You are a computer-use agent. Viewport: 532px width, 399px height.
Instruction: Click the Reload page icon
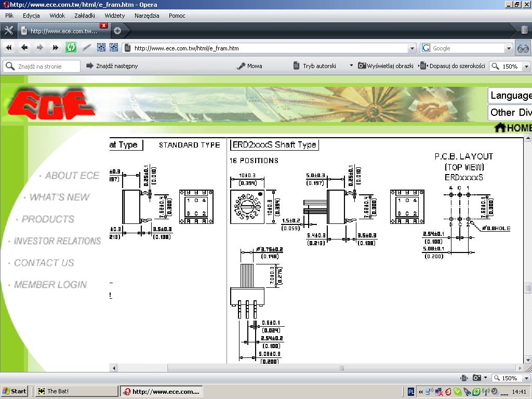click(71, 48)
